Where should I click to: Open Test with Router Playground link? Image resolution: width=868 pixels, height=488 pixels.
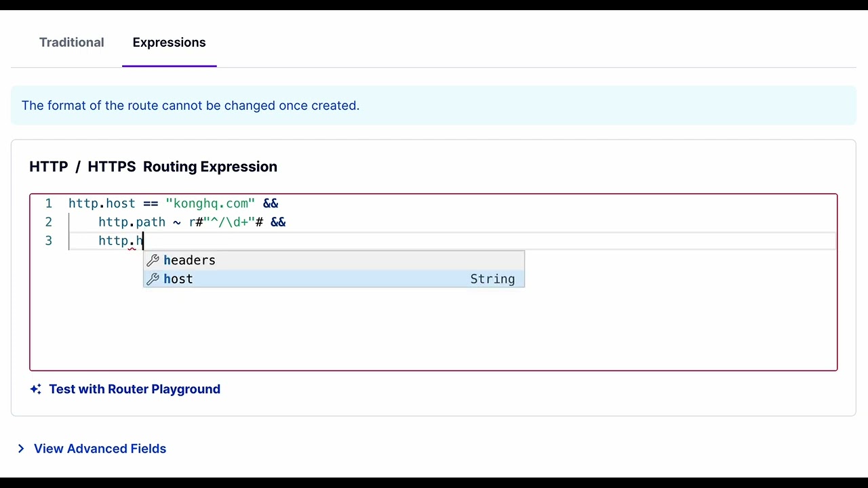pos(134,389)
